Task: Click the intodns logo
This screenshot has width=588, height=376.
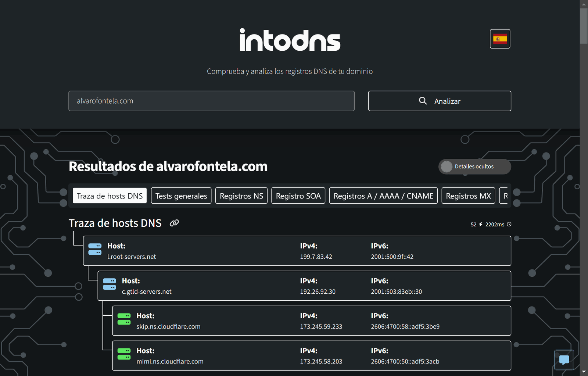Action: pyautogui.click(x=290, y=40)
